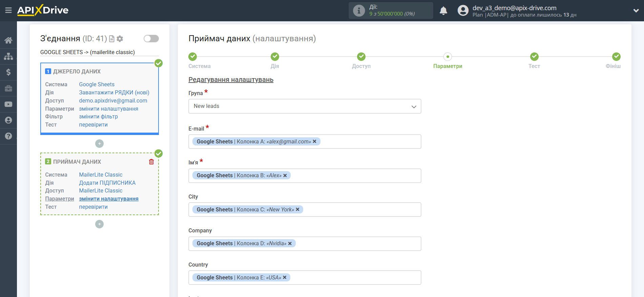Open Google Sheets system link

point(97,84)
